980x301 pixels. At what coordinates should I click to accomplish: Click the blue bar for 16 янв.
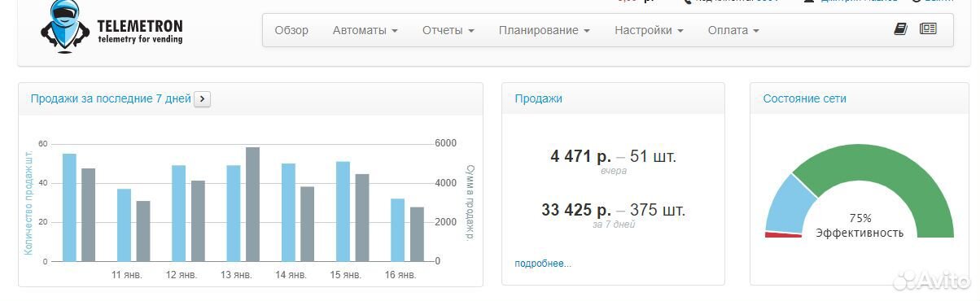(x=397, y=230)
